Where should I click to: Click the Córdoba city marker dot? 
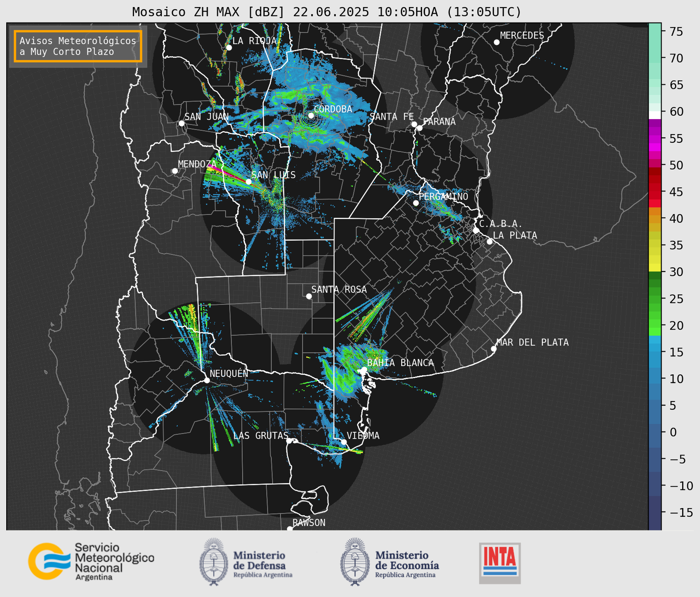311,115
